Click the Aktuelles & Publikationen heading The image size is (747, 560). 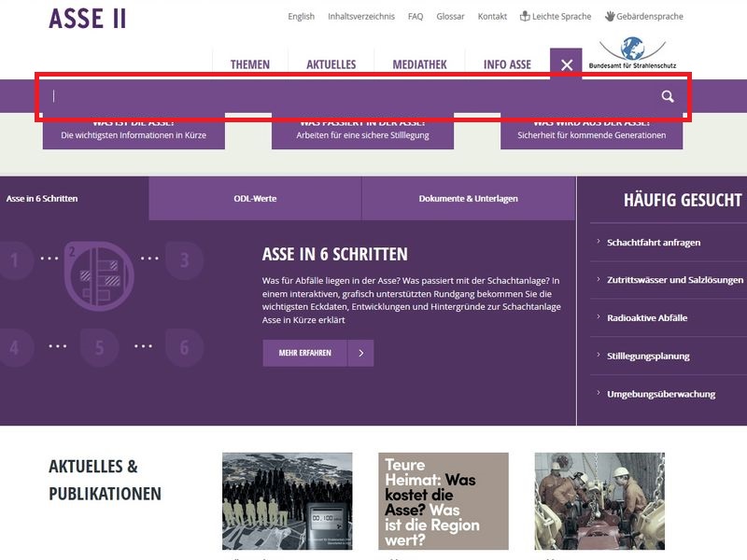tap(105, 480)
